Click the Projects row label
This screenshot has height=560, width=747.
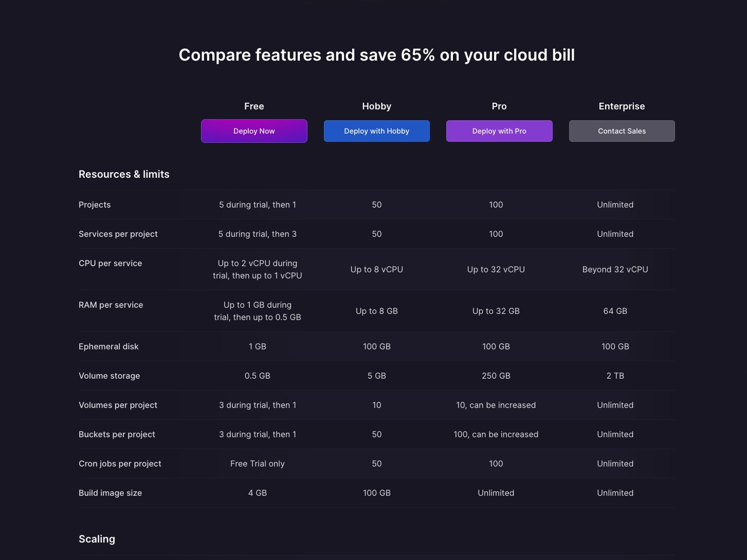coord(95,204)
